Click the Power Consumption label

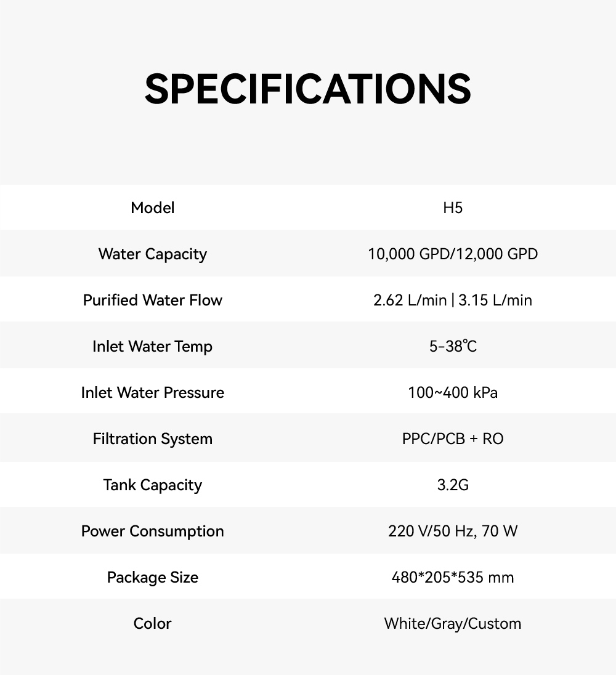point(153,531)
